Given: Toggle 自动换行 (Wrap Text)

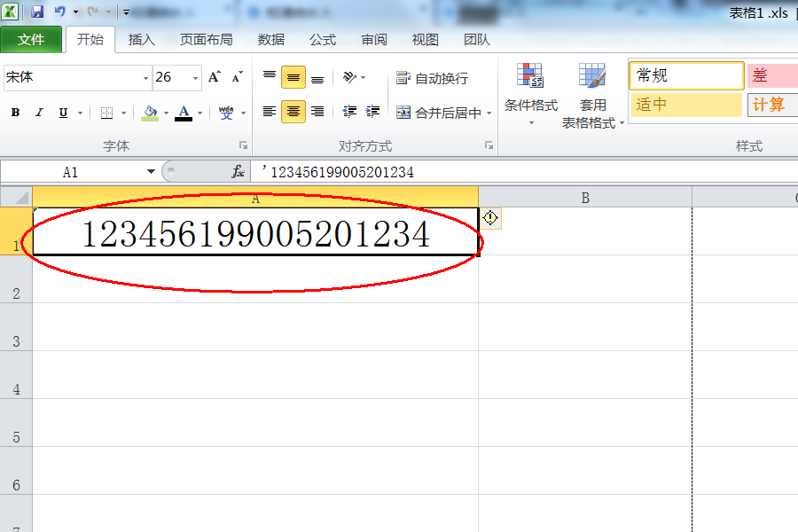Looking at the screenshot, I should pos(432,78).
